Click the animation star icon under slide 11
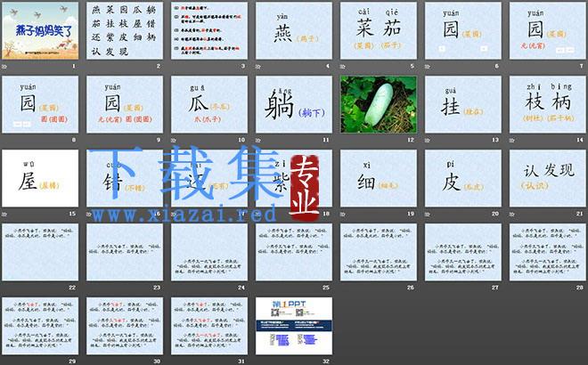The height and width of the screenshot is (365, 588). tap(258, 140)
